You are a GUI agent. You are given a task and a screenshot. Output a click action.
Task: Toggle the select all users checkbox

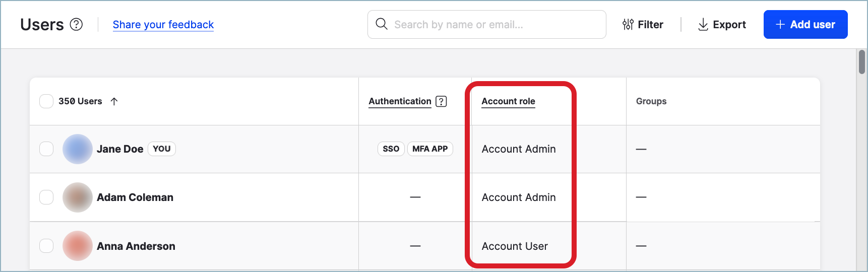46,101
